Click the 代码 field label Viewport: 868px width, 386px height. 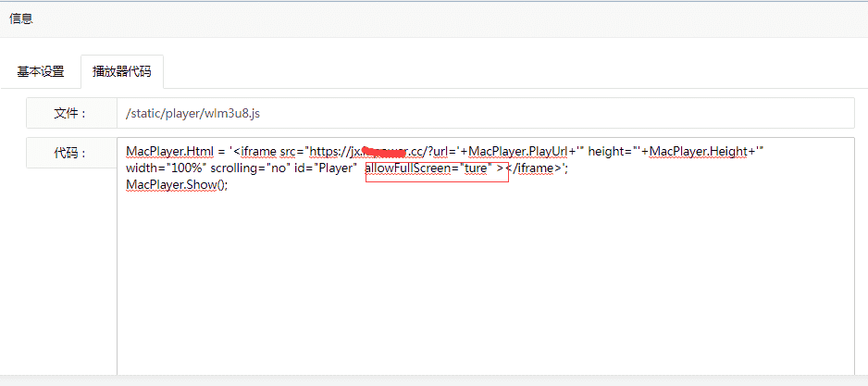[71, 153]
